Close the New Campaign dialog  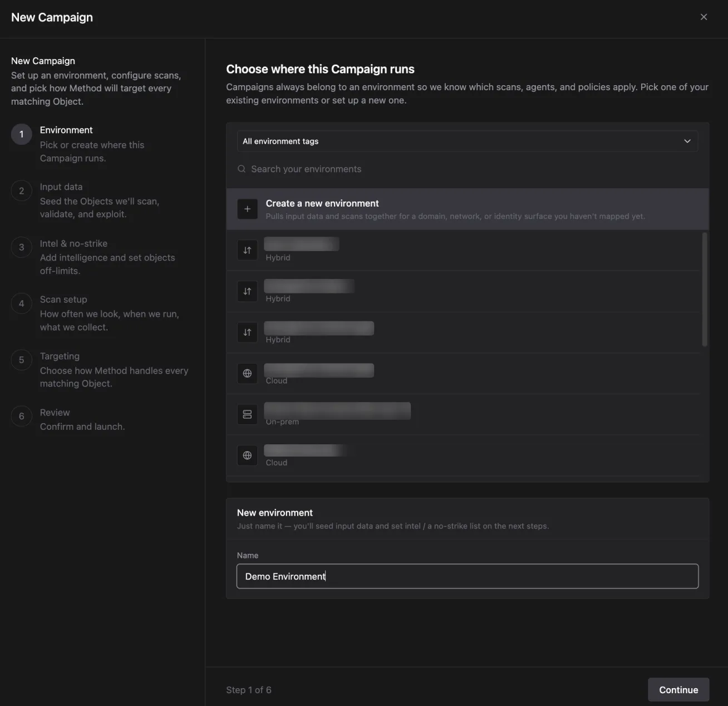coord(704,17)
